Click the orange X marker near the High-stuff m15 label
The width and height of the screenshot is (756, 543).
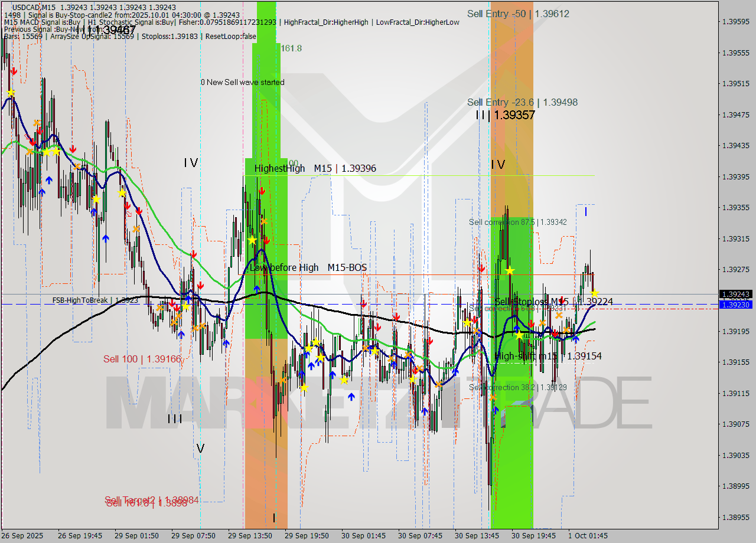[566, 330]
